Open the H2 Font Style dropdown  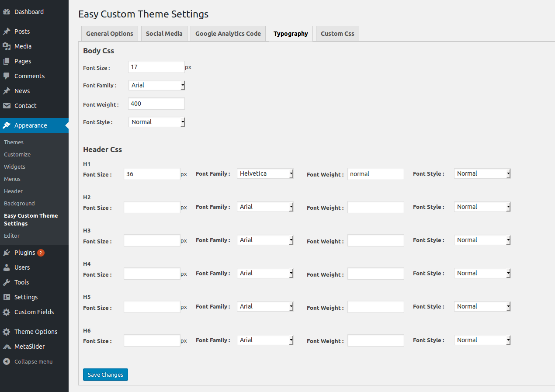(x=482, y=207)
